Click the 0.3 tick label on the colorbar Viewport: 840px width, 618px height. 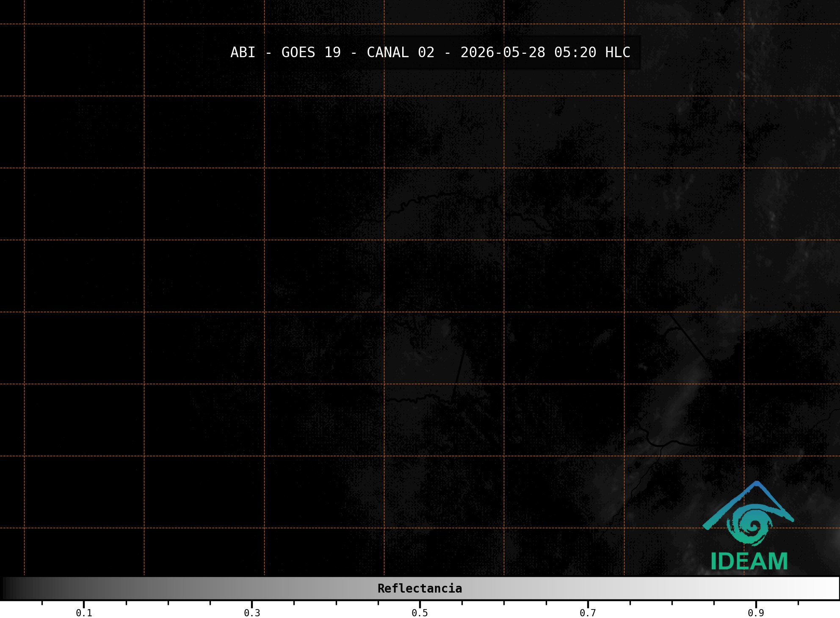point(252,613)
